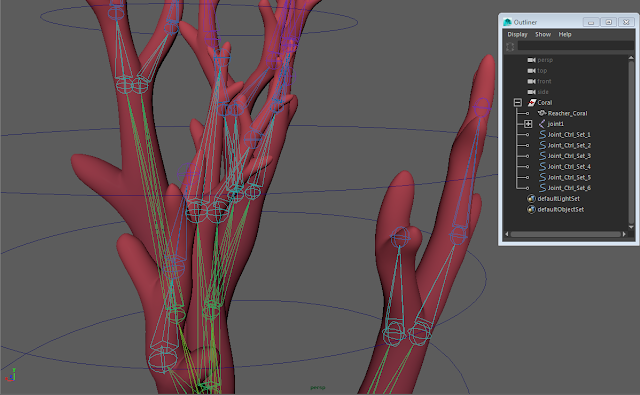Click the Joint_Ctrl_Set_5 curve icon
640x395 pixels.
542,177
